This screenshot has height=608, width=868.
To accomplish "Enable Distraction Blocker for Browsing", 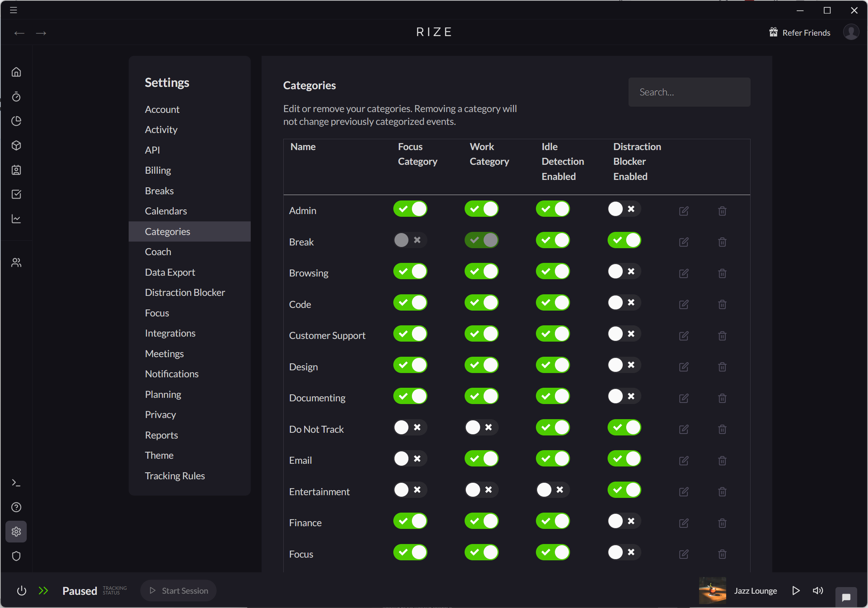I will (x=623, y=271).
